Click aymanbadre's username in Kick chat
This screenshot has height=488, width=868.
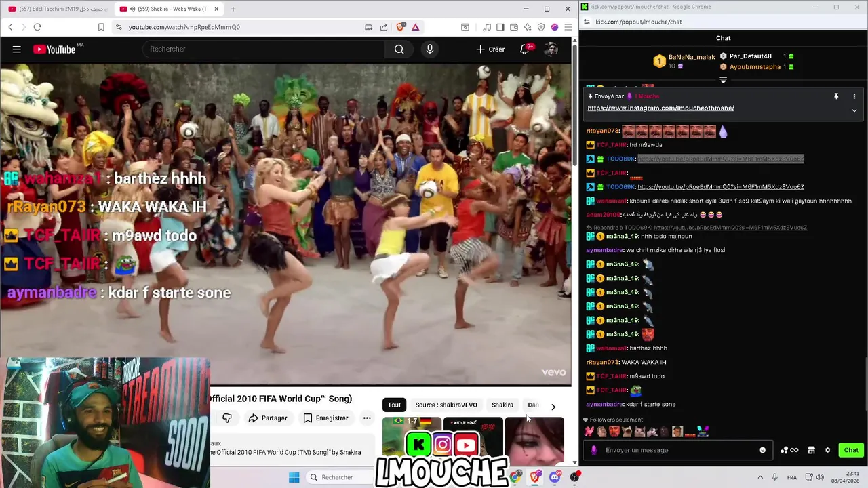605,405
